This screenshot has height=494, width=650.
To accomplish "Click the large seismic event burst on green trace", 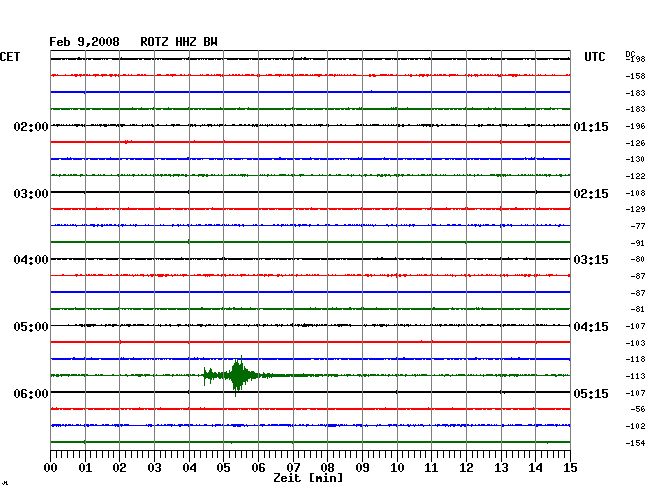I will [237, 375].
